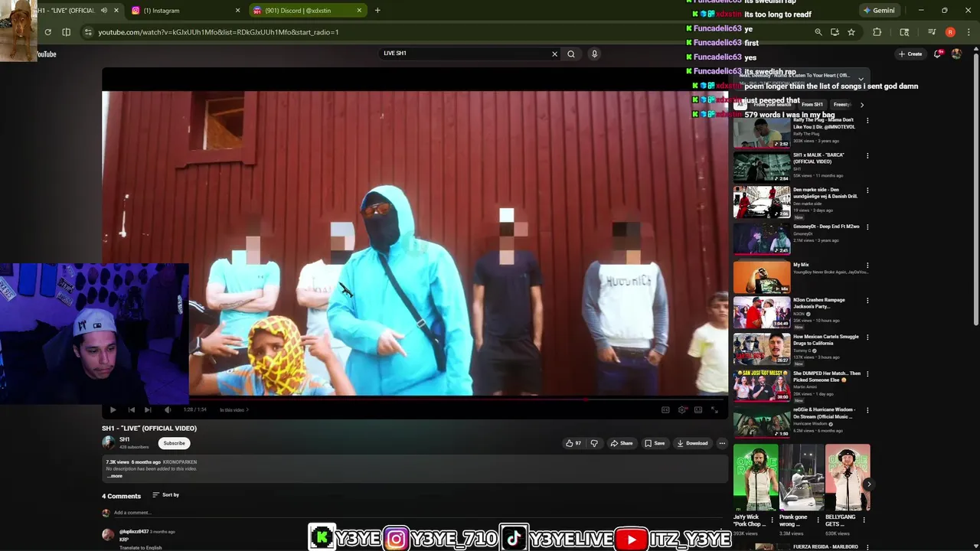This screenshot has width=980, height=551.
Task: Open browser zoom magnifier icon
Action: tap(818, 32)
